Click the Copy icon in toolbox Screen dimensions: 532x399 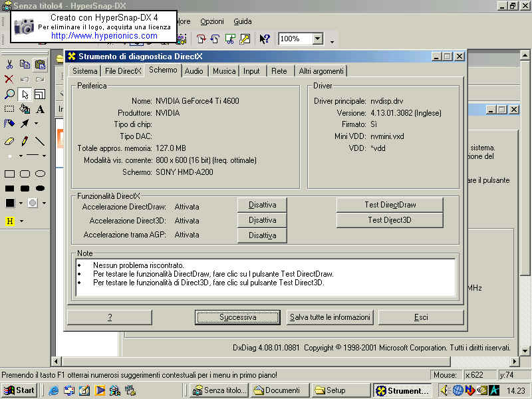coord(25,64)
